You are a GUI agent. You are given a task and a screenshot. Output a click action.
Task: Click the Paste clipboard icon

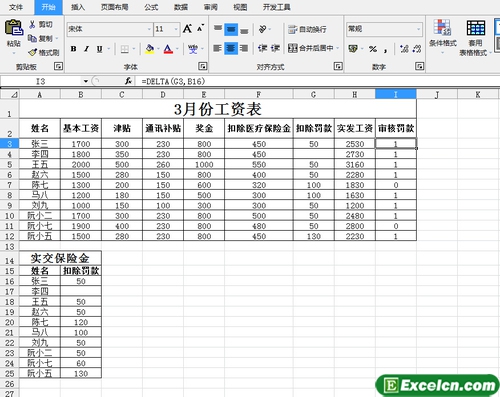tap(14, 28)
